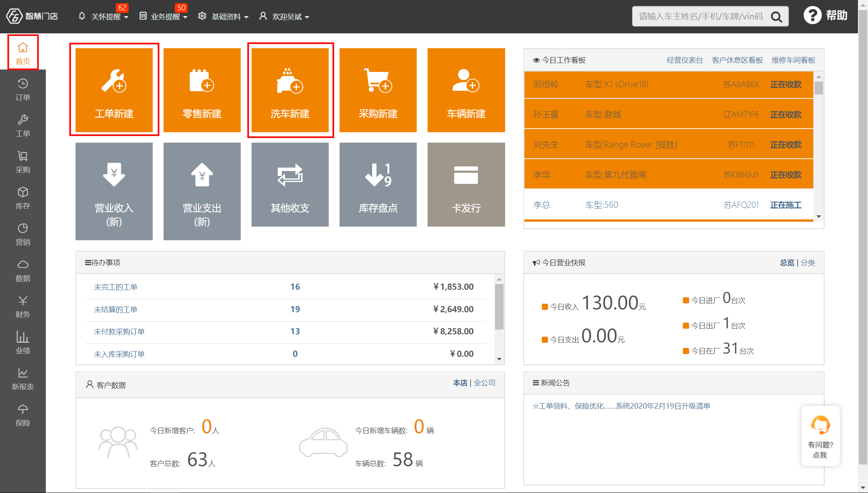Select the 分类 view in 今日营业快报
This screenshot has height=493, width=868.
[x=808, y=263]
